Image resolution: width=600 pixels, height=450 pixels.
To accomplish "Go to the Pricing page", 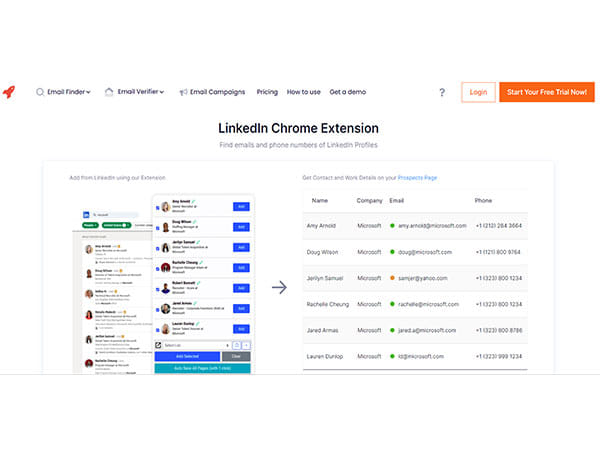I will [267, 92].
